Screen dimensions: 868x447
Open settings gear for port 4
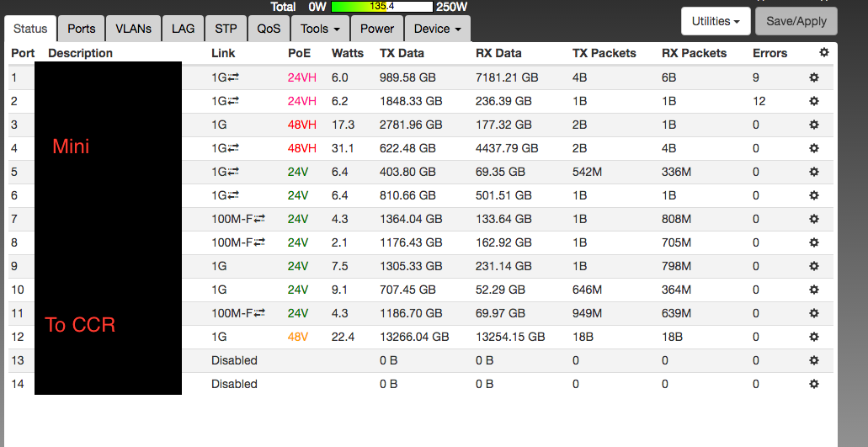[814, 148]
